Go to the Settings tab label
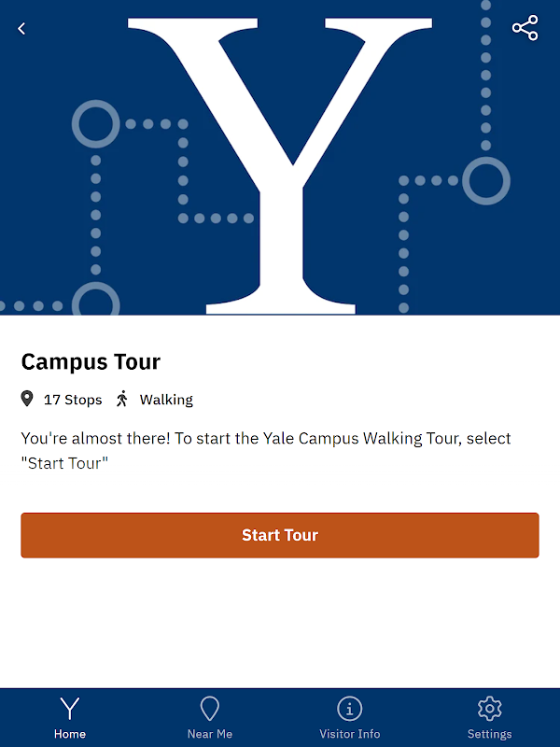 (489, 734)
